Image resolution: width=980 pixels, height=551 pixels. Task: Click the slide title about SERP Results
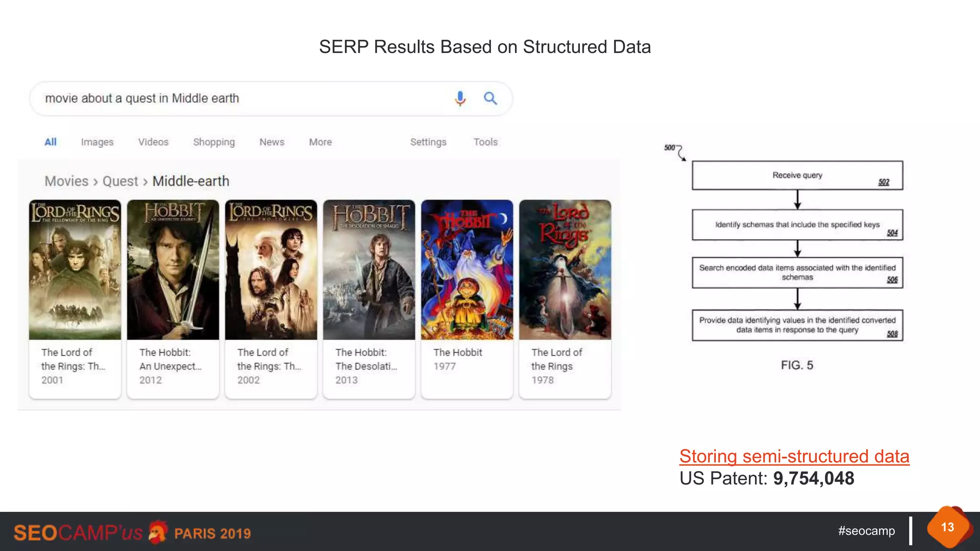[485, 47]
